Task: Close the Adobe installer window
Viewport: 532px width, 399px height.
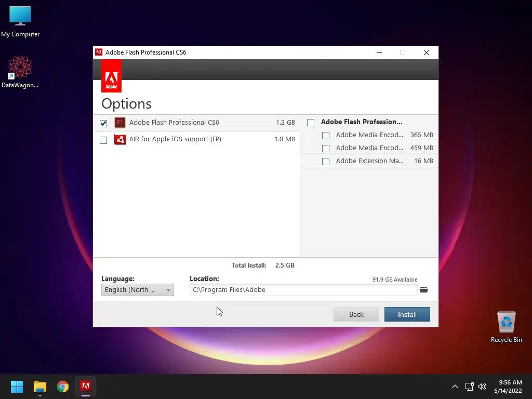Action: 427,52
